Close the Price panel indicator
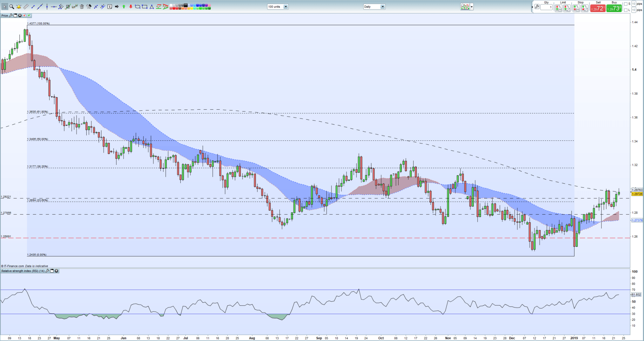Image resolution: width=644 pixels, height=341 pixels. pos(20,15)
